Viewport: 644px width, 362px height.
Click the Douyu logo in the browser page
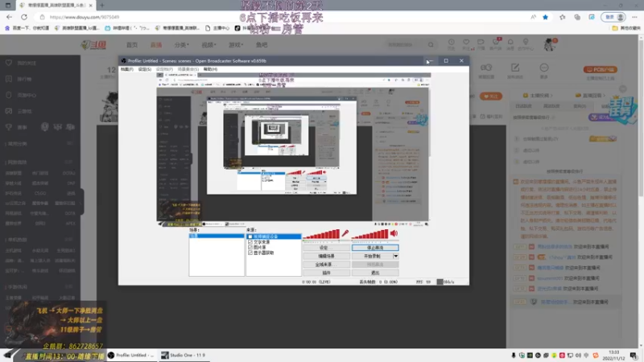click(94, 45)
